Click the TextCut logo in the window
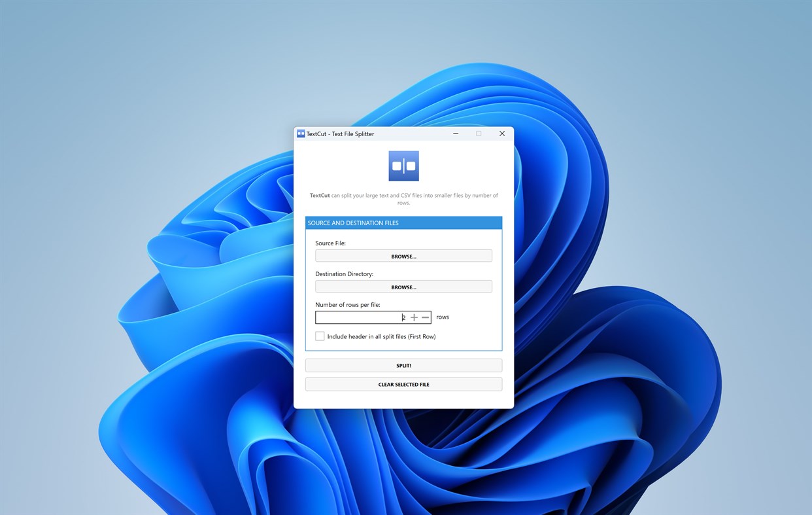Screen dimensions: 812x515 click(x=403, y=166)
